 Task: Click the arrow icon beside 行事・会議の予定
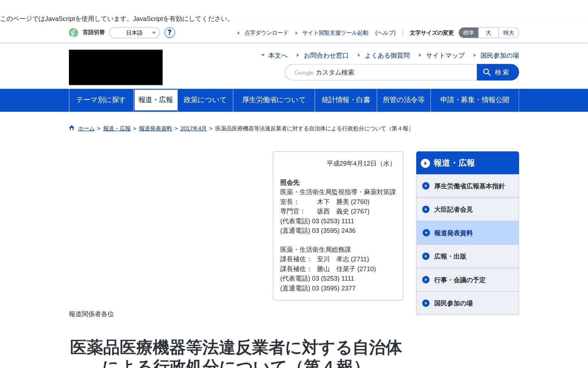[x=426, y=280]
